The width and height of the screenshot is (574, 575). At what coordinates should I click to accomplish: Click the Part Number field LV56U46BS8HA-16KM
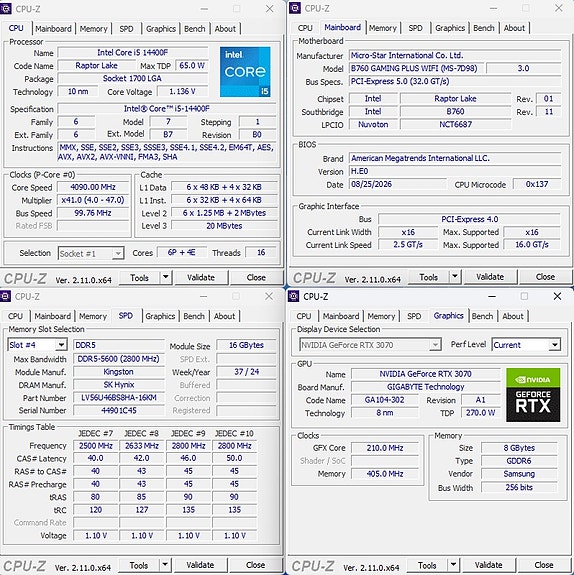pos(119,398)
